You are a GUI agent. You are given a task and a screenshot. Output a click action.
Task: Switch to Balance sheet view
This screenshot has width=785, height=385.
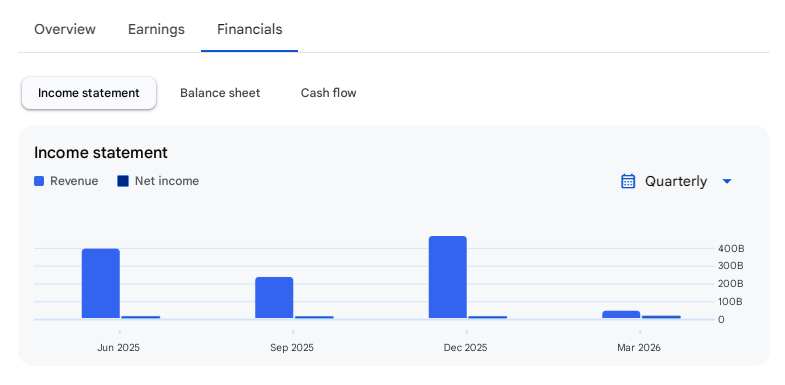tap(220, 93)
